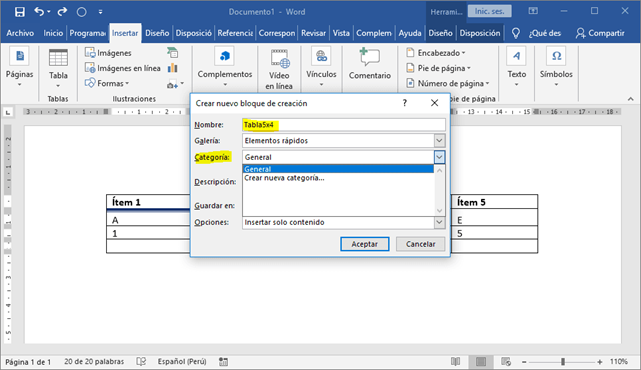Redo the last action

coord(62,11)
